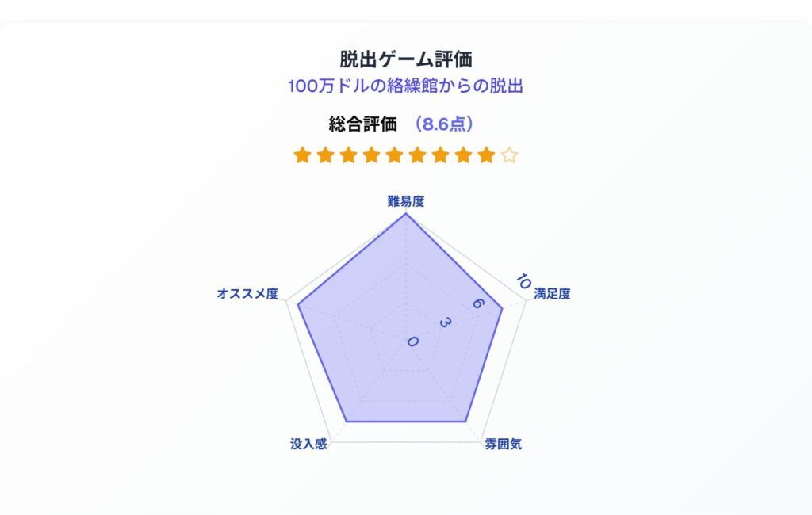
Task: Select the オススメ度 radar axis label
Action: click(x=247, y=293)
